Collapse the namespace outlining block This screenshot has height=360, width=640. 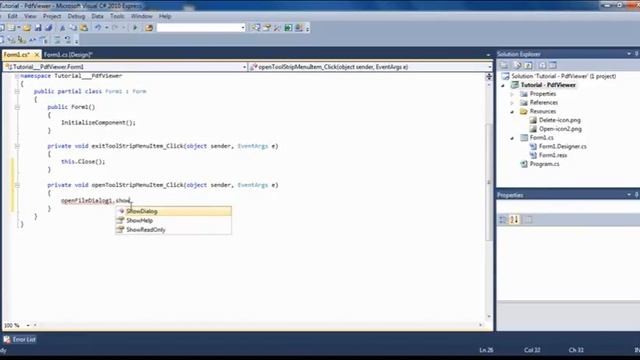click(x=17, y=76)
